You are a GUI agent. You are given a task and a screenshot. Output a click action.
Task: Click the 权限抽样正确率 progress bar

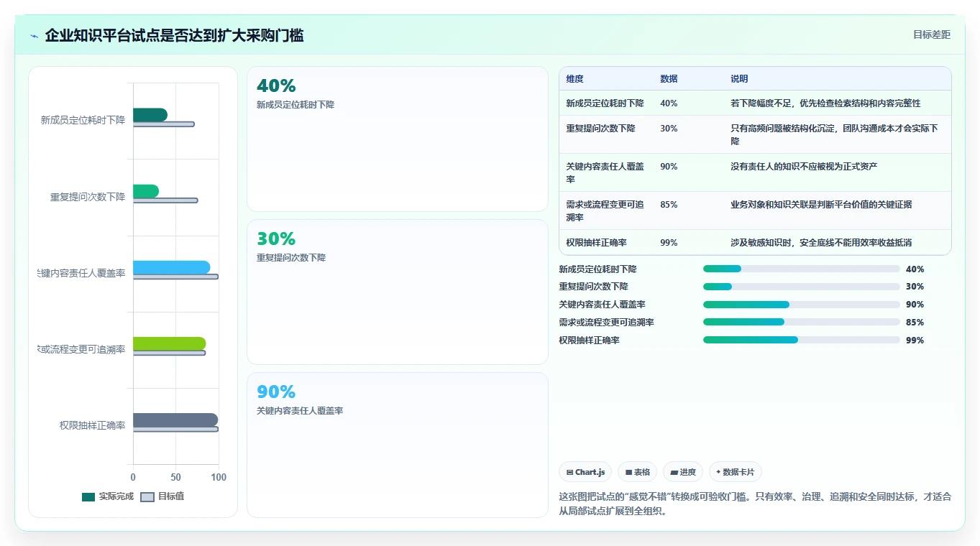802,341
